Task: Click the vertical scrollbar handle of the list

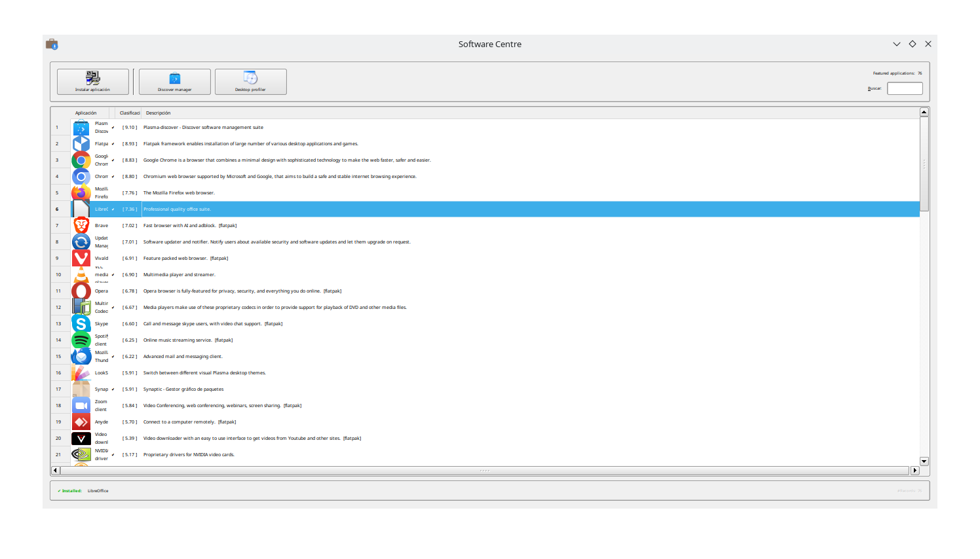Action: (x=924, y=164)
